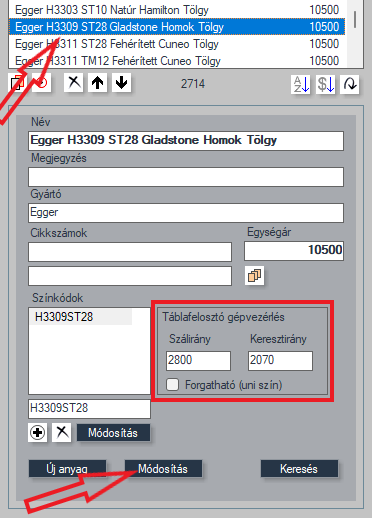The image size is (372, 518).
Task: Select Egger H3303 ST10 Natúr Hamilton Tölgy
Action: pos(177,10)
